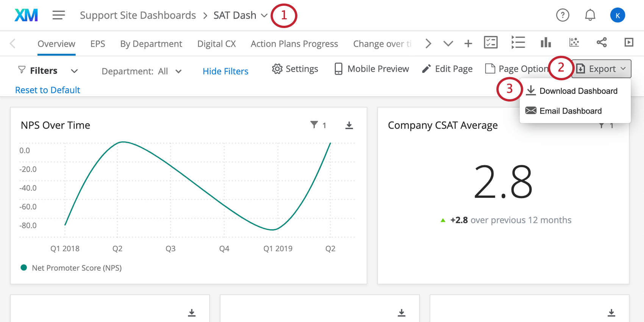Click Reset to Default link
The width and height of the screenshot is (644, 322).
[48, 90]
